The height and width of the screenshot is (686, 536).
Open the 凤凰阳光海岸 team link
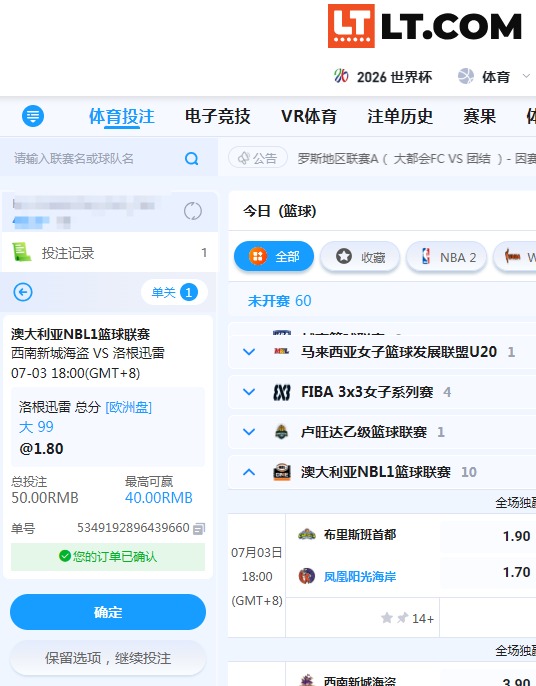pyautogui.click(x=360, y=577)
